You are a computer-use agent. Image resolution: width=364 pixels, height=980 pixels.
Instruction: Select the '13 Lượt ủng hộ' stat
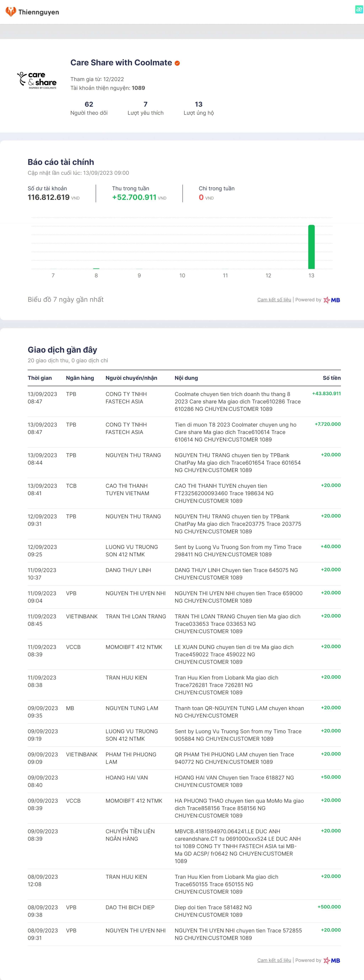click(x=199, y=108)
